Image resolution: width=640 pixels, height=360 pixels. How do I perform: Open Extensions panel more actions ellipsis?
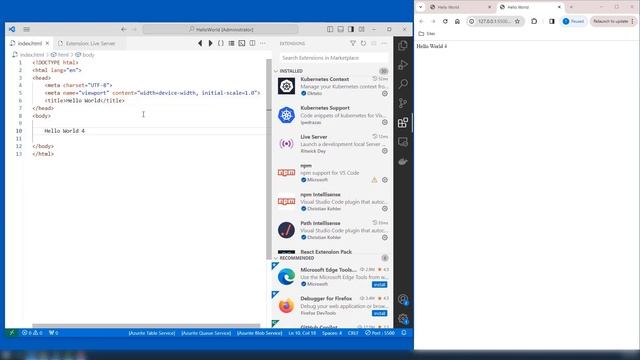pyautogui.click(x=384, y=43)
